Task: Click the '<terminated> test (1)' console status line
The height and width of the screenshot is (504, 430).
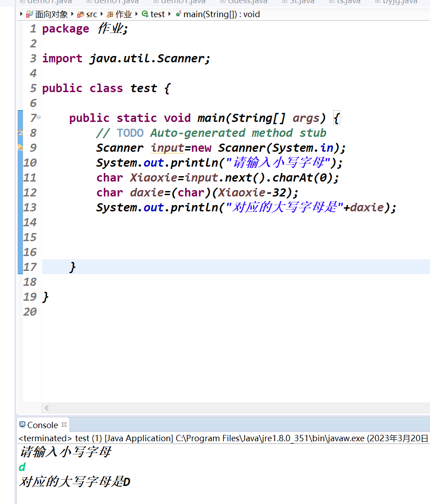Action: pos(224,439)
